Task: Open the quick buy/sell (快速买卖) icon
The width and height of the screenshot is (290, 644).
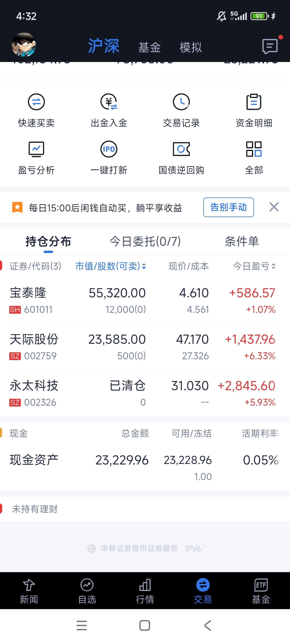Action: pos(36,102)
